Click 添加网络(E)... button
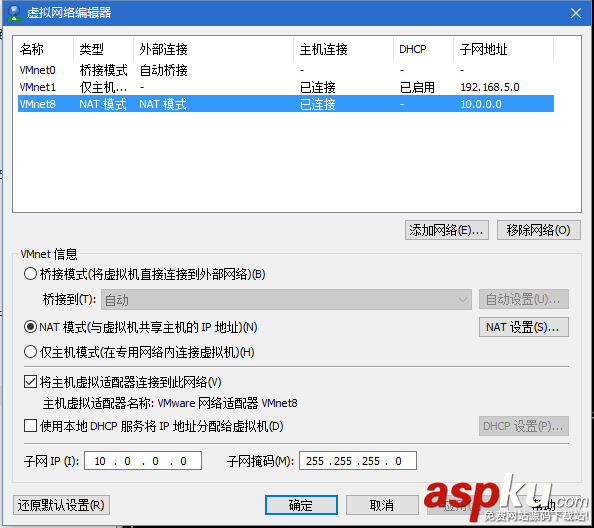594x528 pixels. point(447,230)
